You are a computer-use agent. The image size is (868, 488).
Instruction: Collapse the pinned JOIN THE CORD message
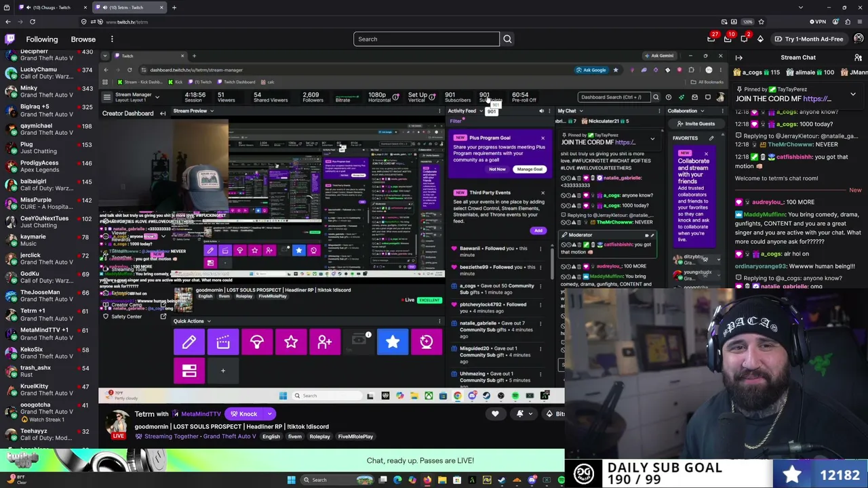tap(853, 94)
